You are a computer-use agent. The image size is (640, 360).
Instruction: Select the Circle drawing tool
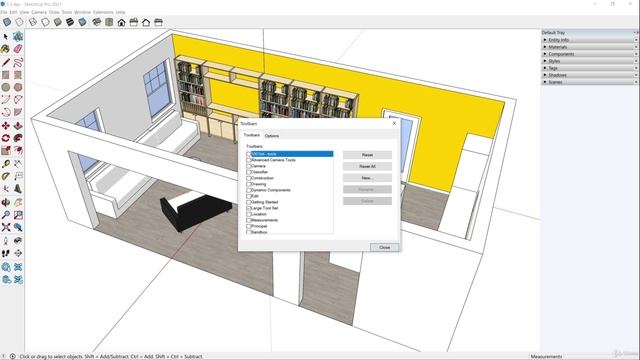coord(6,87)
